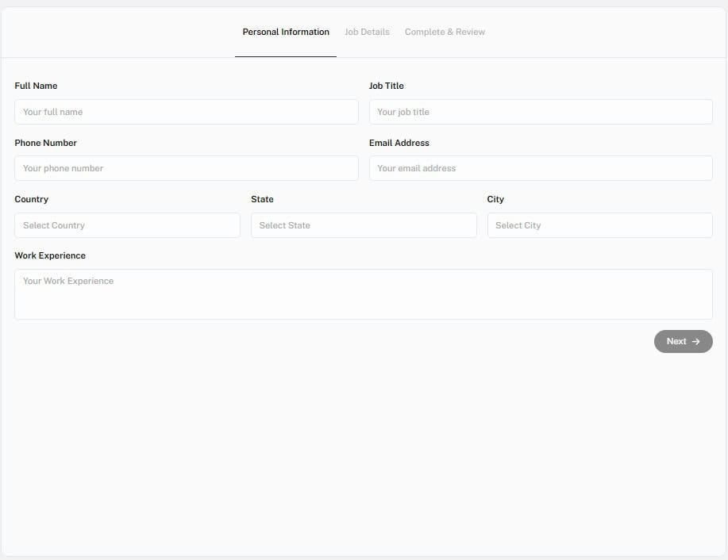Open the Select Country dropdown

tap(127, 225)
